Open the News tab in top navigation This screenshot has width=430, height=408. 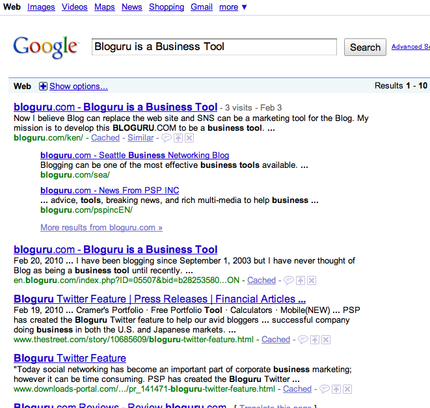[x=132, y=7]
